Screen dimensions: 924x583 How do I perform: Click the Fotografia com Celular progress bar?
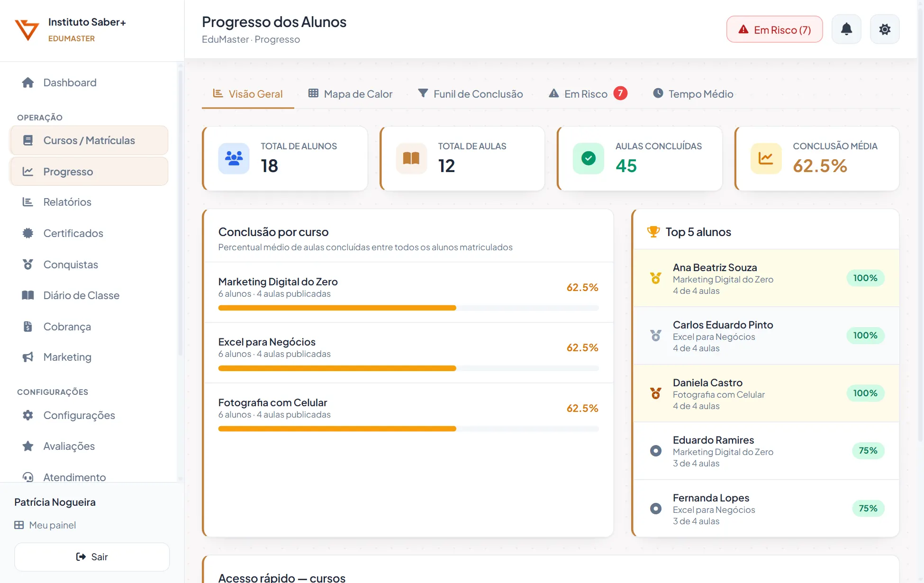click(408, 429)
